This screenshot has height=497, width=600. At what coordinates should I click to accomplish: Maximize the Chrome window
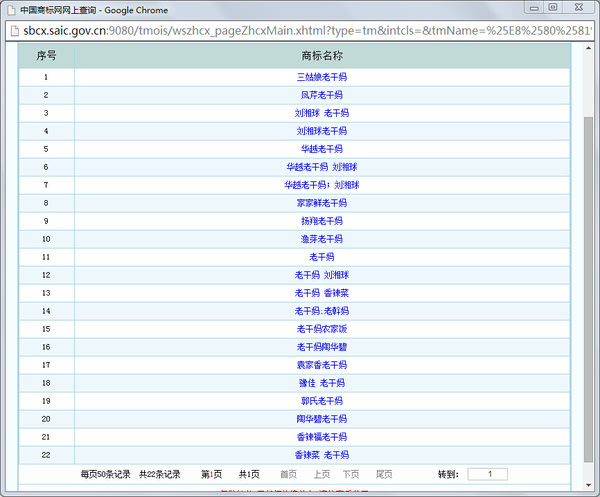click(x=553, y=7)
